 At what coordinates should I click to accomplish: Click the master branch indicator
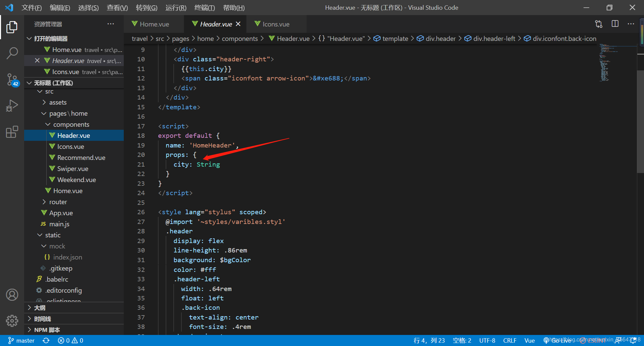pyautogui.click(x=21, y=340)
